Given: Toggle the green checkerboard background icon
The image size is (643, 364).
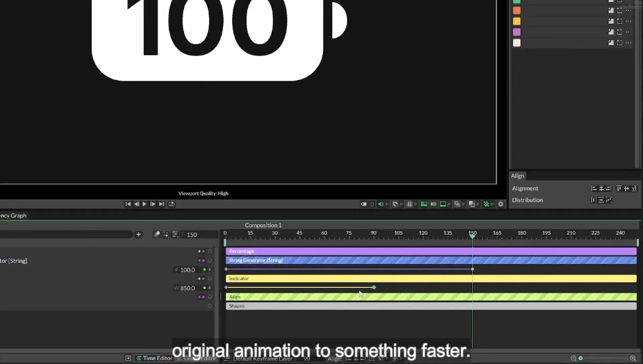Looking at the screenshot, I should point(486,204).
